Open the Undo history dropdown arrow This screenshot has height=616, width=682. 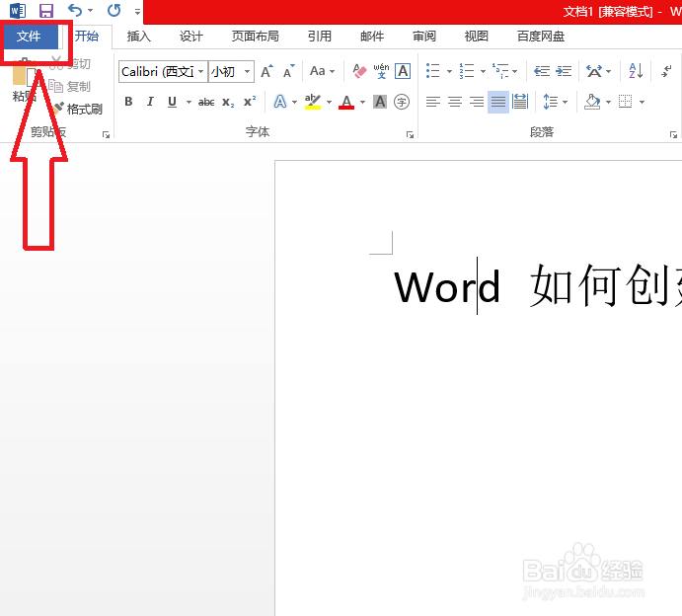[90, 11]
